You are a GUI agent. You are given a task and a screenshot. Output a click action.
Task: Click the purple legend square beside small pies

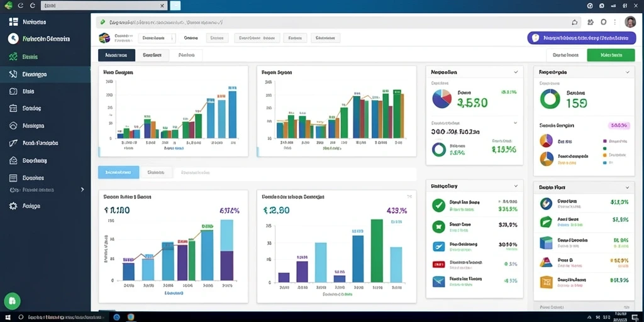604,141
